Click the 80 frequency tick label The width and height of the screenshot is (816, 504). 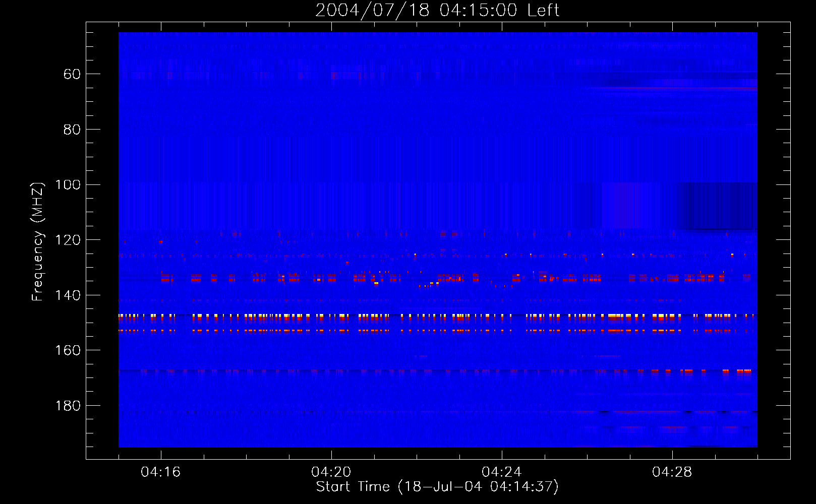pyautogui.click(x=72, y=130)
